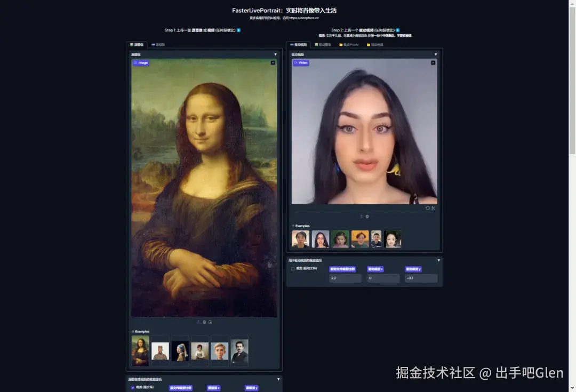Screen dimensions: 576x392
Task: Click the upload icon beneath the Mona Lisa image
Action: pyautogui.click(x=198, y=322)
